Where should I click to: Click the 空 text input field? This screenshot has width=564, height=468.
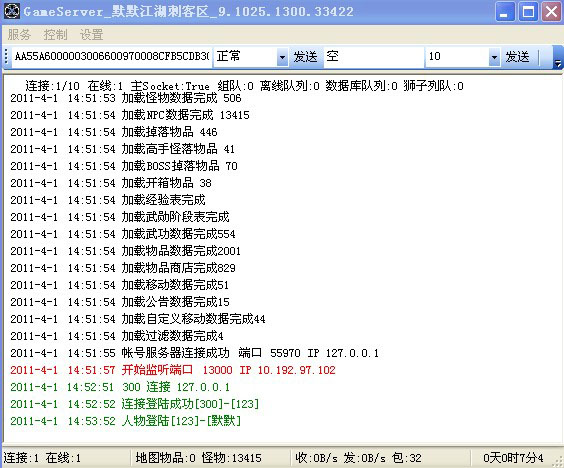[373, 57]
